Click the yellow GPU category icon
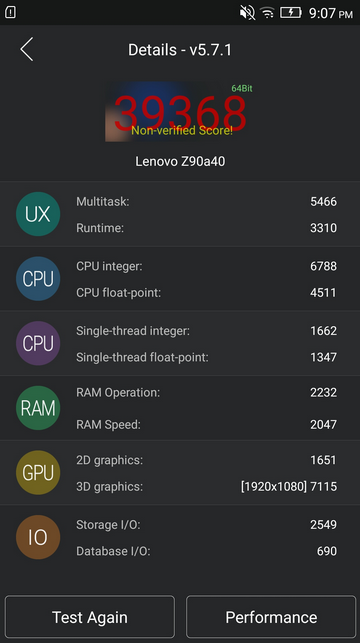 [38, 472]
